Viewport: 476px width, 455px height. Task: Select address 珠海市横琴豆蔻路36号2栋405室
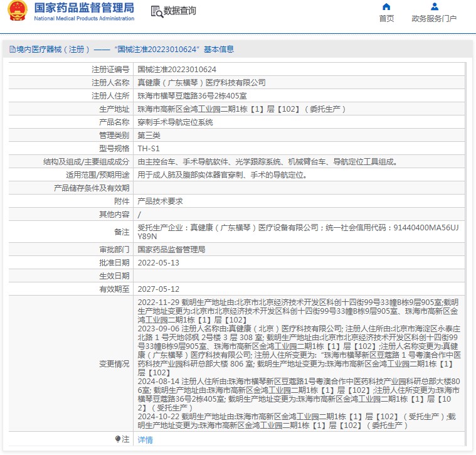192,96
